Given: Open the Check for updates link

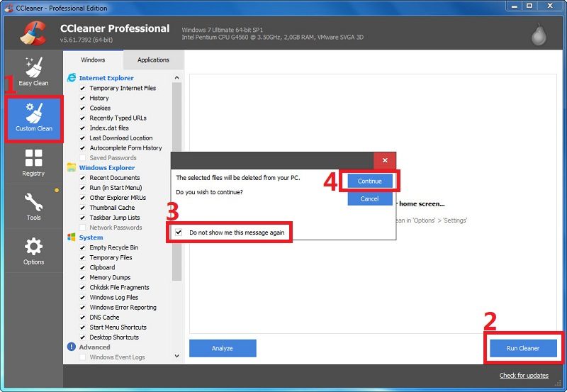Looking at the screenshot, I should pos(524,376).
